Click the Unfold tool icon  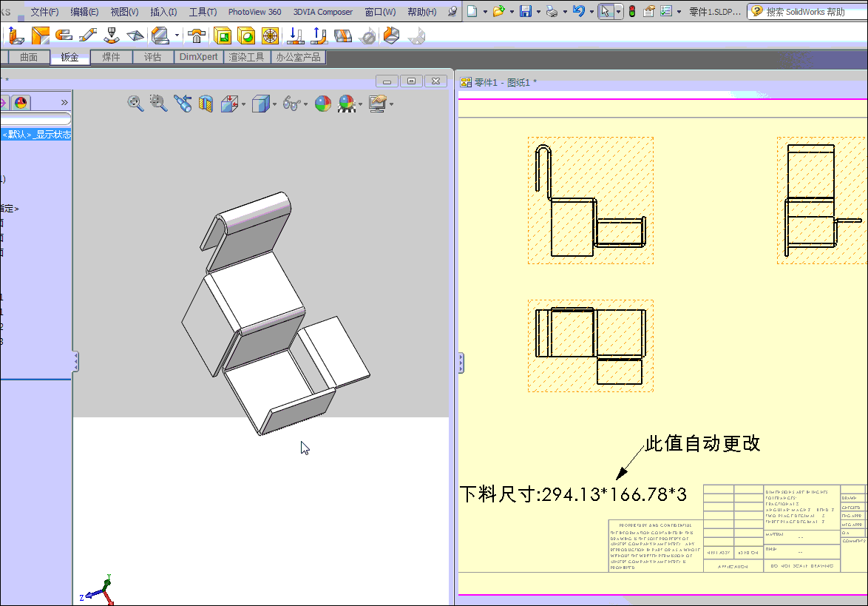click(296, 36)
